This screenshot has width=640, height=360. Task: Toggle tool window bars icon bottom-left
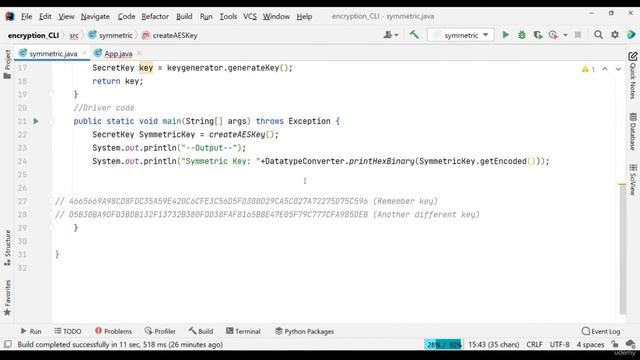[x=7, y=344]
